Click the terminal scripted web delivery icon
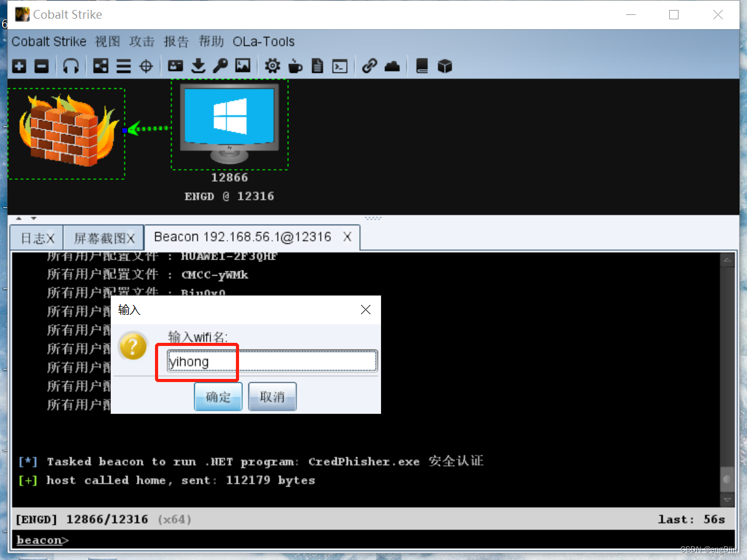747x560 pixels. pos(339,66)
